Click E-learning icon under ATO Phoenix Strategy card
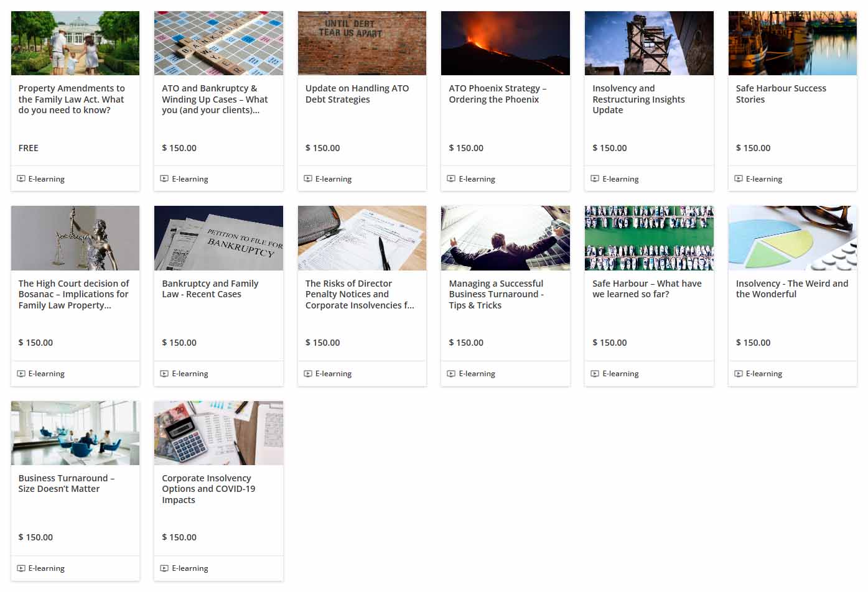The width and height of the screenshot is (868, 592). tap(452, 179)
